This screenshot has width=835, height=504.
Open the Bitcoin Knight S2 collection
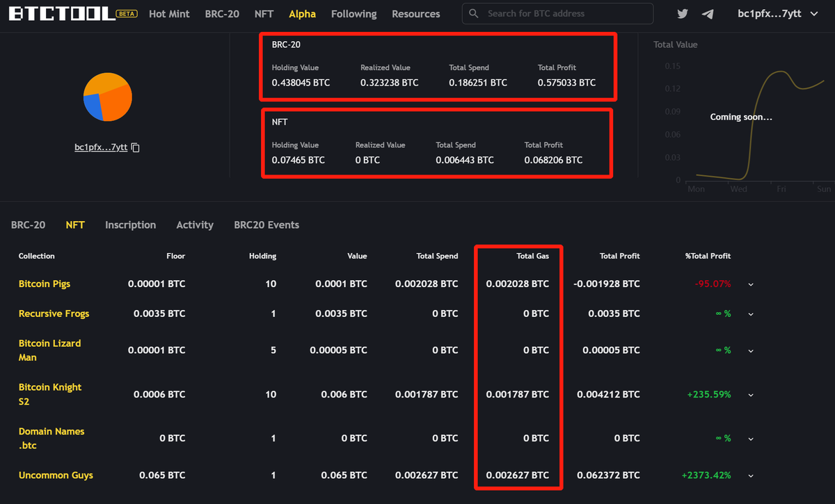tap(50, 394)
